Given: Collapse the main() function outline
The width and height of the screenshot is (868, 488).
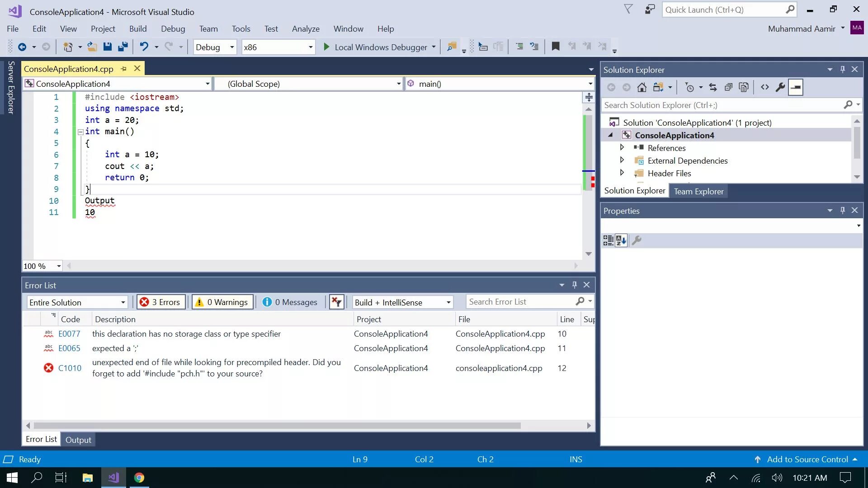Looking at the screenshot, I should tap(80, 132).
